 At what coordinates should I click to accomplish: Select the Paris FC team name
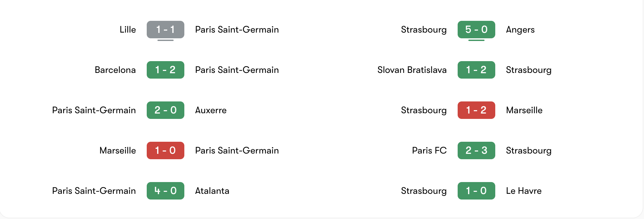(429, 150)
